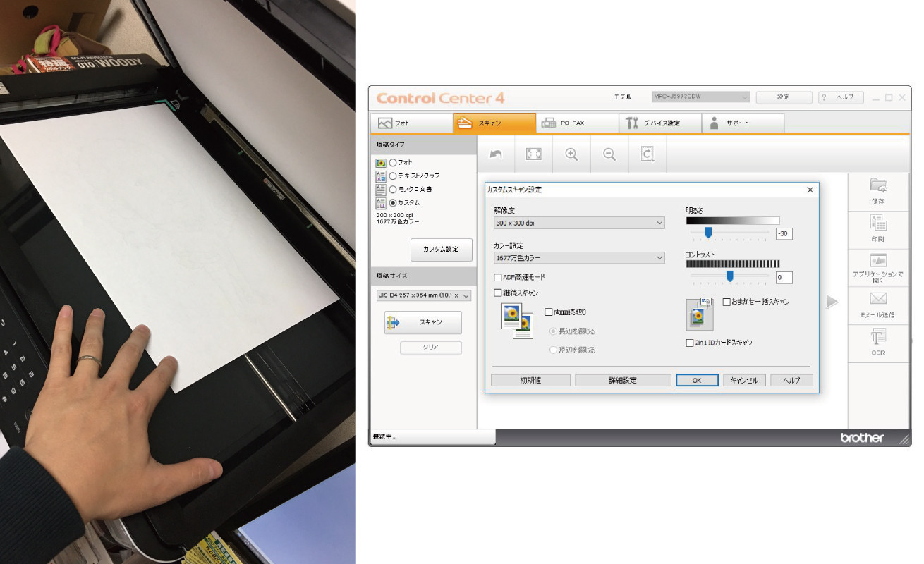Screen dimensions: 924x564
Task: Click the brightness value field showing -30
Action: coord(784,234)
